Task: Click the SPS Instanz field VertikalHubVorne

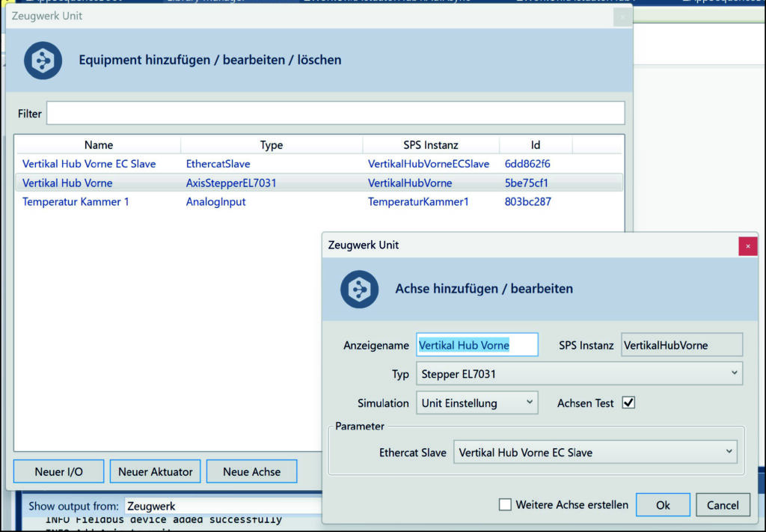Action: (x=681, y=345)
